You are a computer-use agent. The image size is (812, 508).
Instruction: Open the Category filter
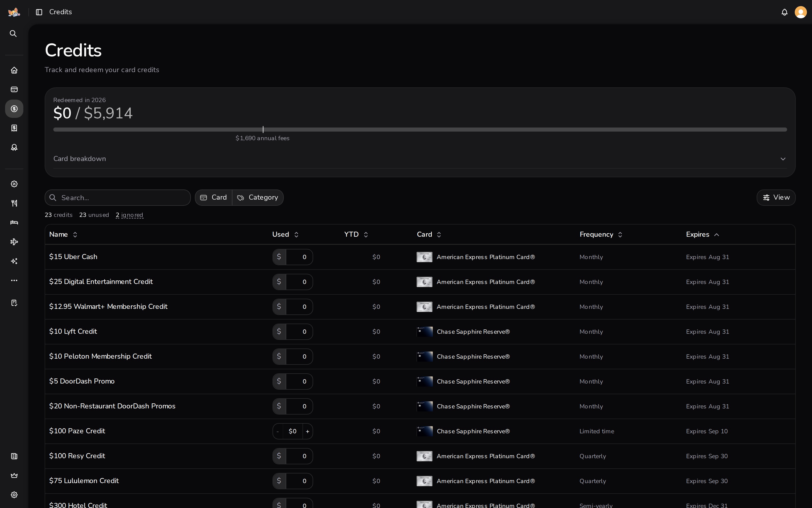point(258,198)
